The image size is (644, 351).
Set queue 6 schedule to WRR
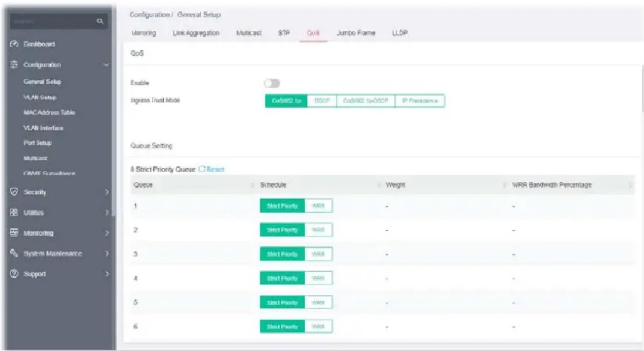318,327
